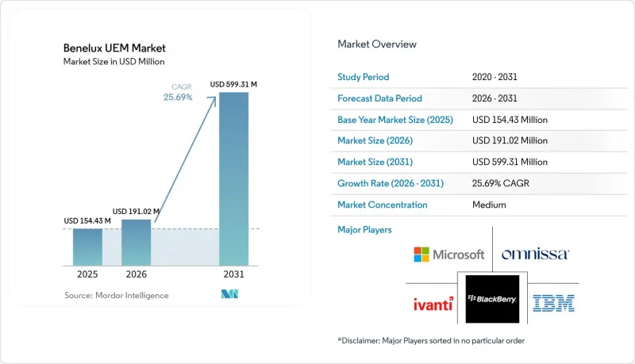
Task: Click the Major Players heading
Action: coord(364,230)
